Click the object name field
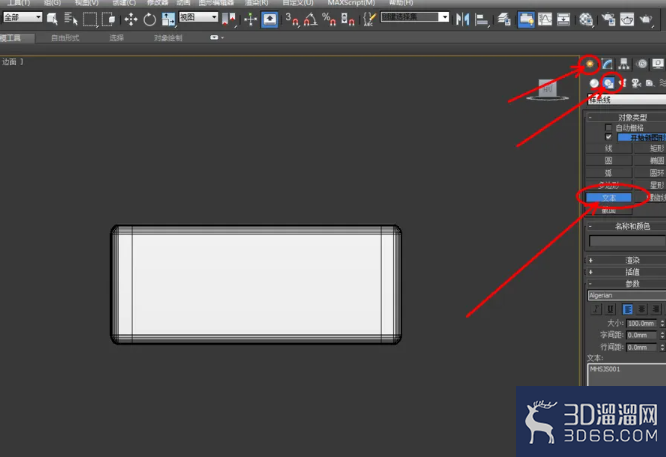 pos(627,241)
